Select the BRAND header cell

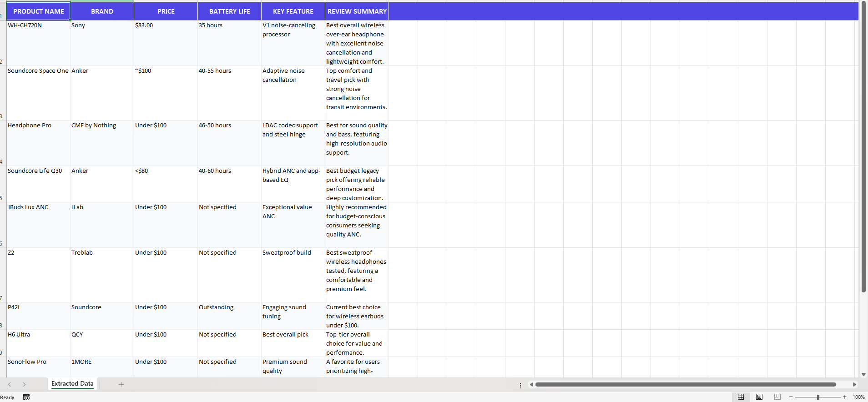coord(102,11)
